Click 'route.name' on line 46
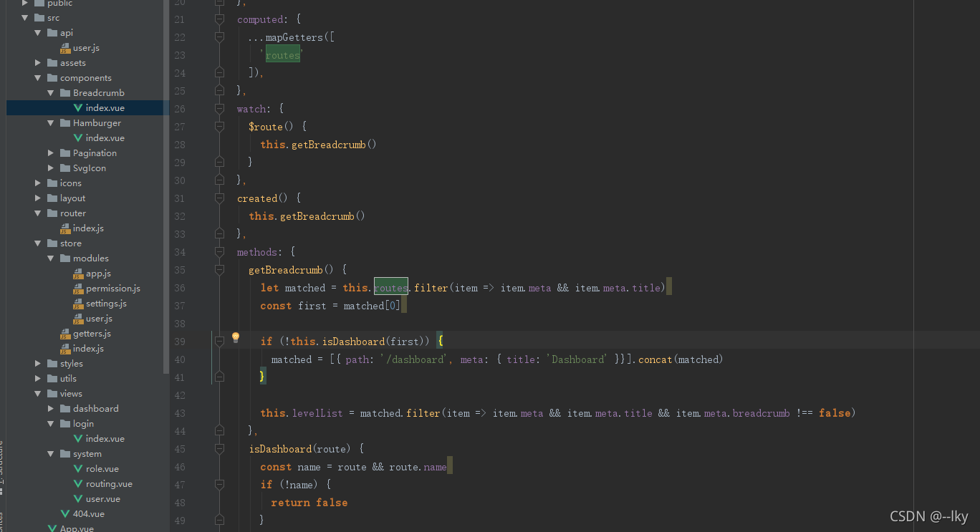The height and width of the screenshot is (532, 980). coord(418,467)
